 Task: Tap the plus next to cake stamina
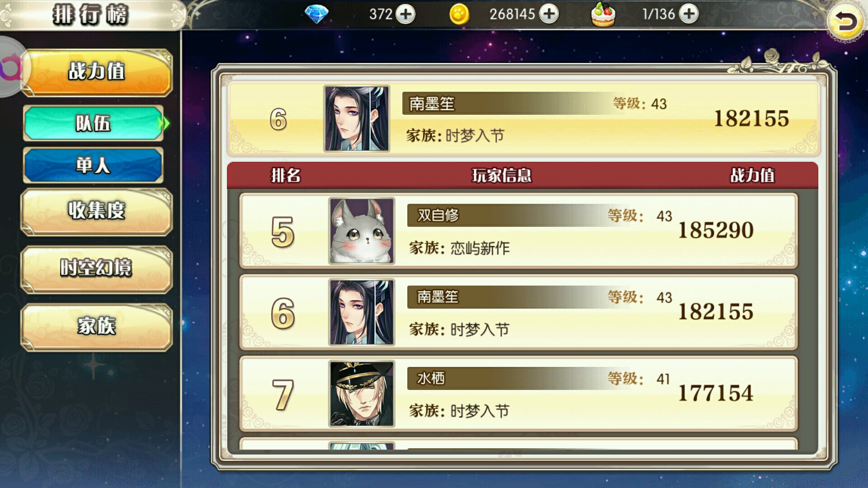[x=689, y=14]
